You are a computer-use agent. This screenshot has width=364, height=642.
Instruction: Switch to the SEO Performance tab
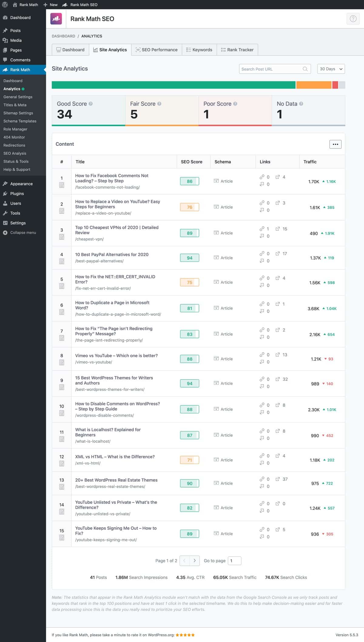point(157,50)
